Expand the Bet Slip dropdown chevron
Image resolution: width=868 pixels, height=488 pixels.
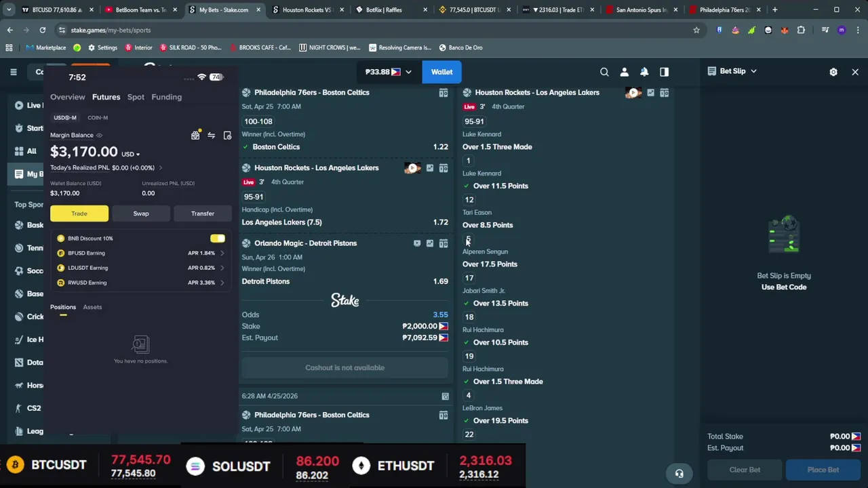(x=753, y=71)
